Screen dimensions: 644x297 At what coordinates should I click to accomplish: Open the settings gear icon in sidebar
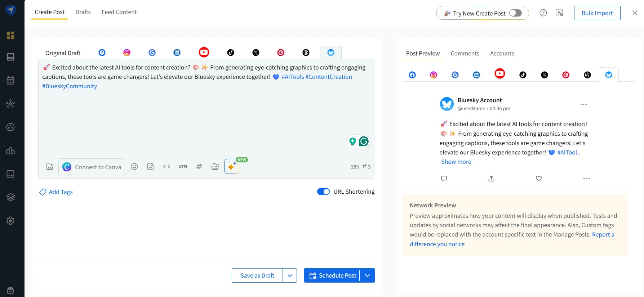coord(10,221)
